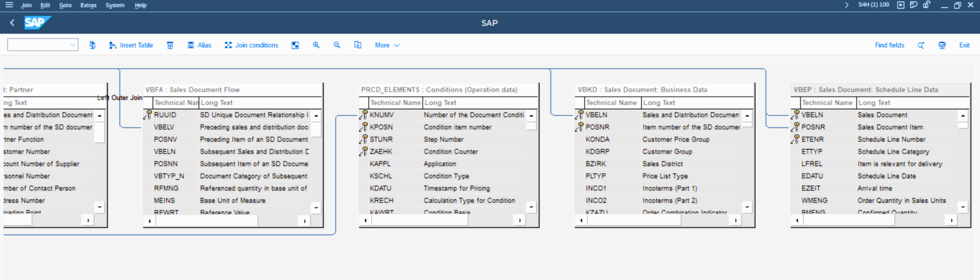The image size is (980, 280).
Task: Click the Insert Table toolbar button
Action: tap(131, 45)
